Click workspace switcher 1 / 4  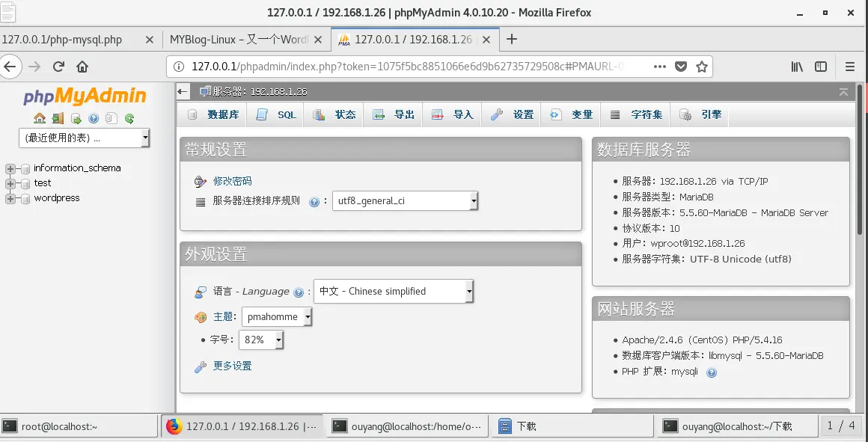[841, 426]
